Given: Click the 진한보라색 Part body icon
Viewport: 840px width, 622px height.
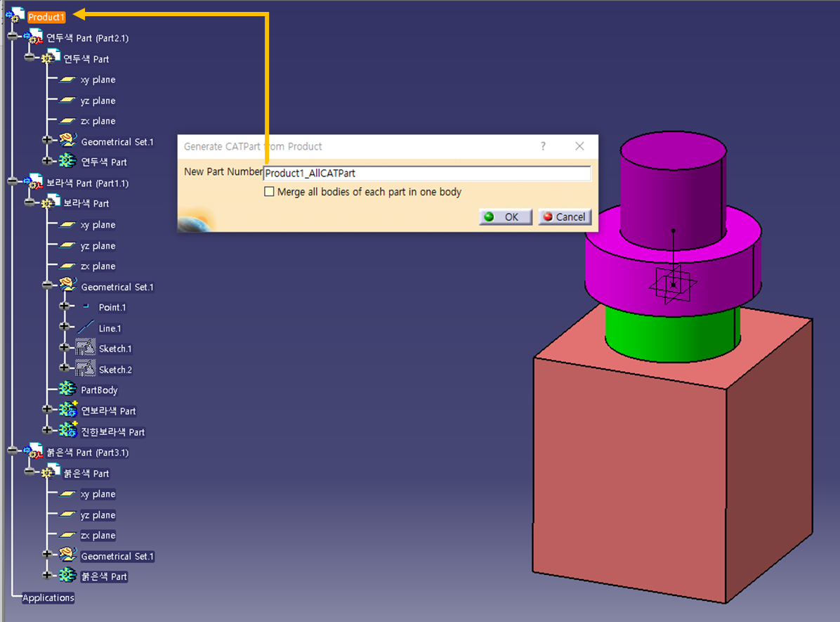Looking at the screenshot, I should point(68,430).
